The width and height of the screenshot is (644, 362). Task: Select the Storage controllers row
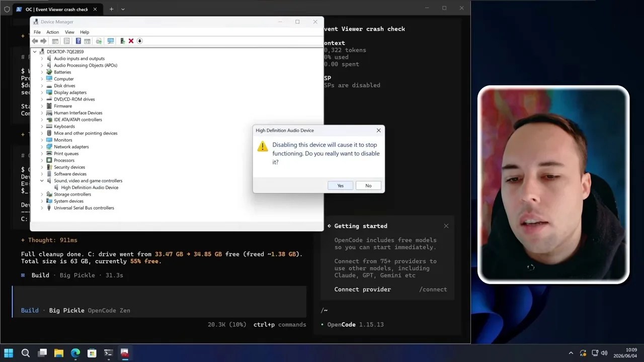tap(72, 194)
